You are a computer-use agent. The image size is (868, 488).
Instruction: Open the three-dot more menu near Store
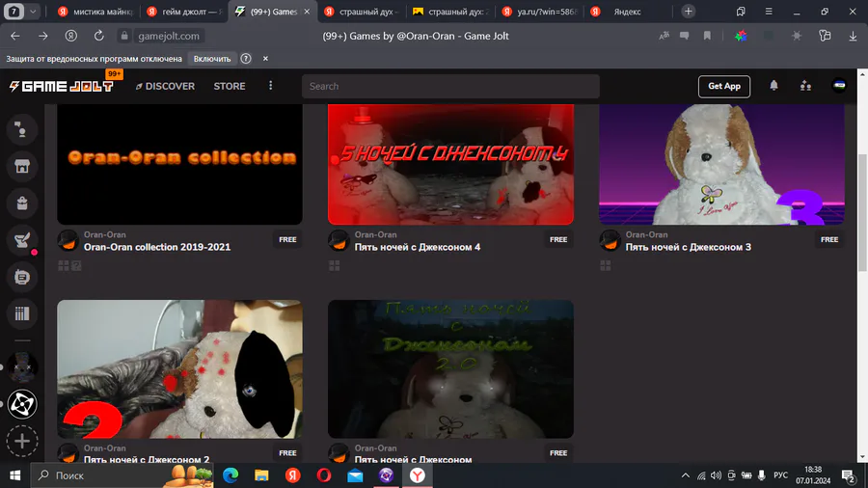(x=271, y=86)
